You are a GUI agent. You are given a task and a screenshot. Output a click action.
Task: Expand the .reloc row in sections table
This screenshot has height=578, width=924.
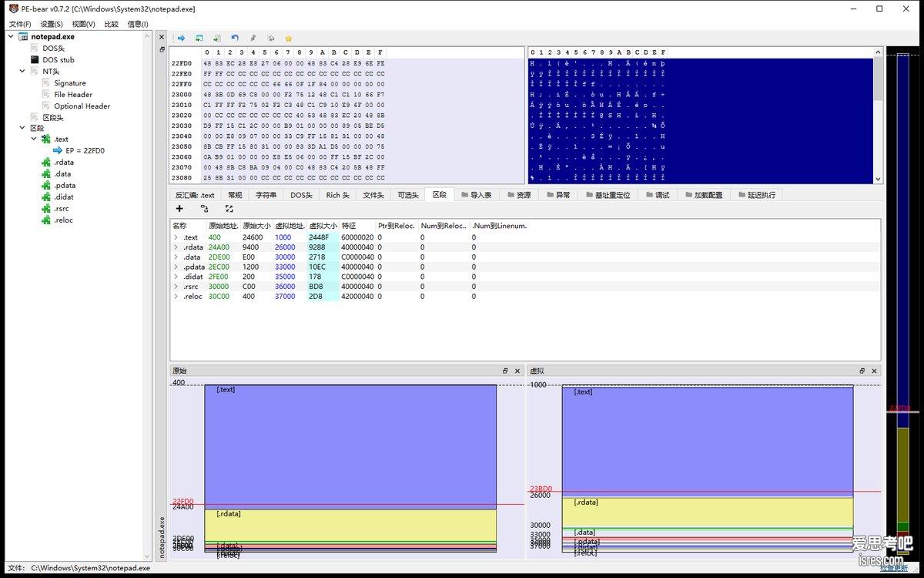(x=176, y=297)
